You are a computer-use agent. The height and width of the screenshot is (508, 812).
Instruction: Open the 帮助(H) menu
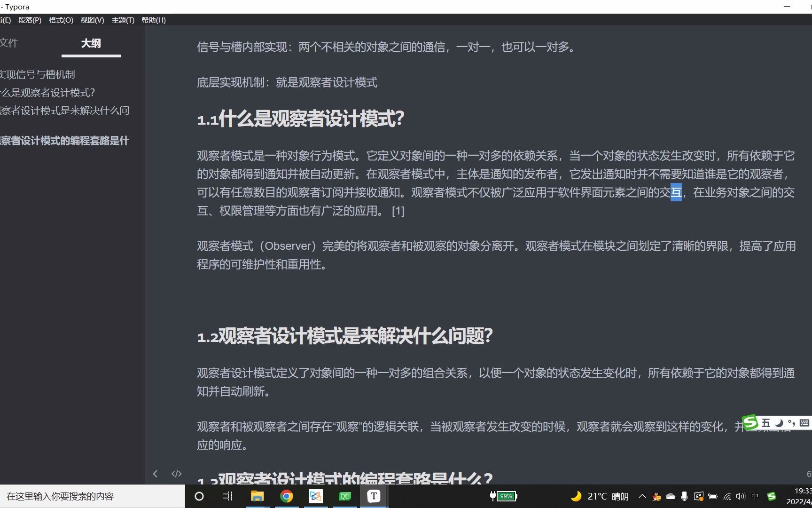pyautogui.click(x=154, y=20)
